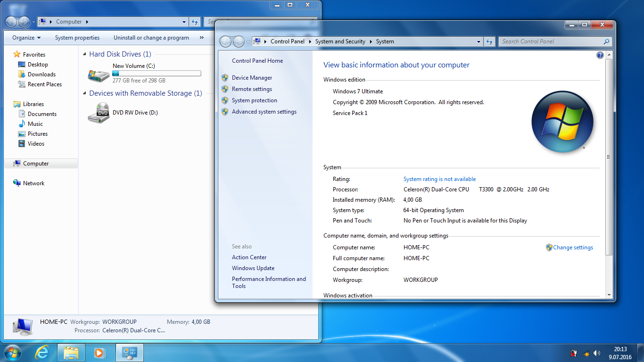Click the Back button in Explorer window
The image size is (644, 362).
click(x=11, y=22)
